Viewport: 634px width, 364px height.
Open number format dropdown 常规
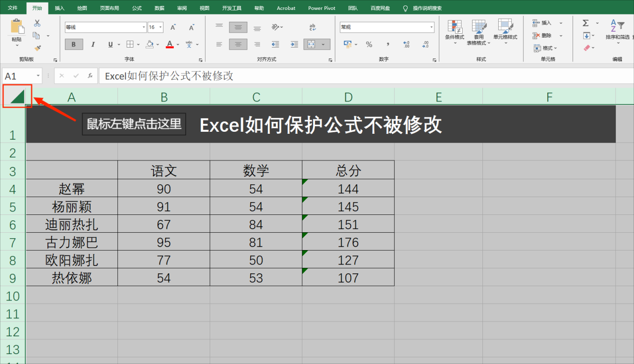click(x=431, y=27)
